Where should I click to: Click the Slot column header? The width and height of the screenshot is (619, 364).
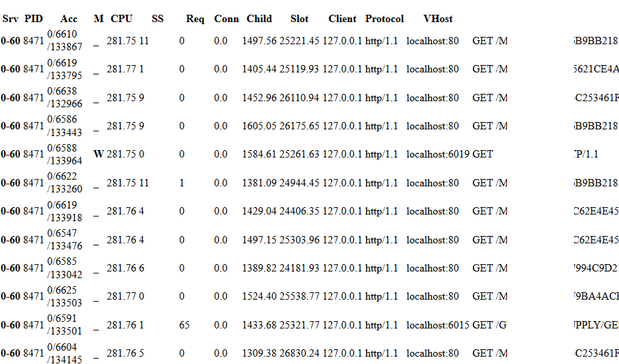(x=300, y=19)
